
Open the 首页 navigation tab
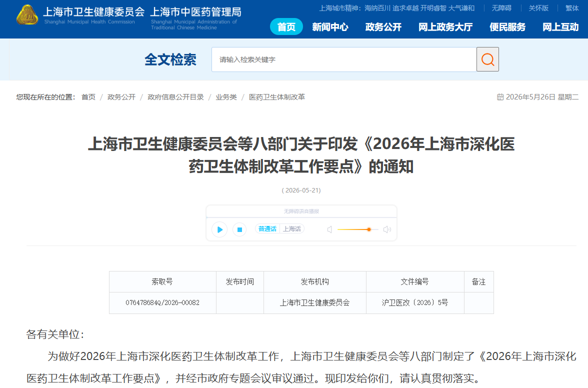click(x=286, y=26)
